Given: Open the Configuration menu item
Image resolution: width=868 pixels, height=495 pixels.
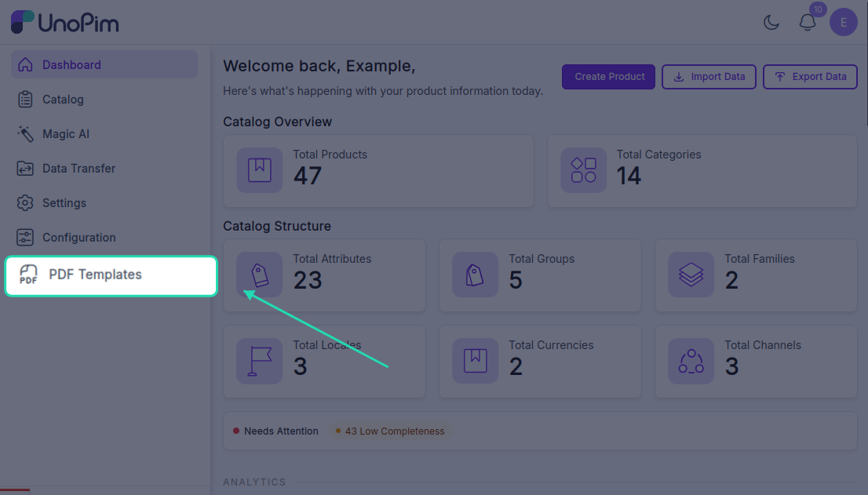Looking at the screenshot, I should (104, 237).
